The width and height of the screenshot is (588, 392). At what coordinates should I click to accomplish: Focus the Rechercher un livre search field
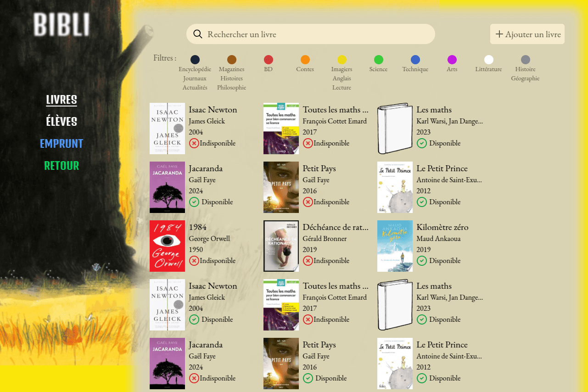(x=317, y=34)
